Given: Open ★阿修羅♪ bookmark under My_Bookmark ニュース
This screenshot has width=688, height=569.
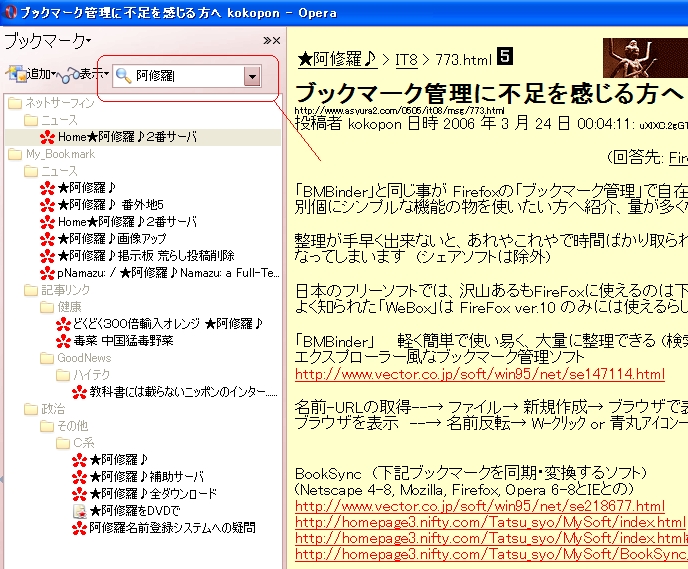Looking at the screenshot, I should (86, 188).
